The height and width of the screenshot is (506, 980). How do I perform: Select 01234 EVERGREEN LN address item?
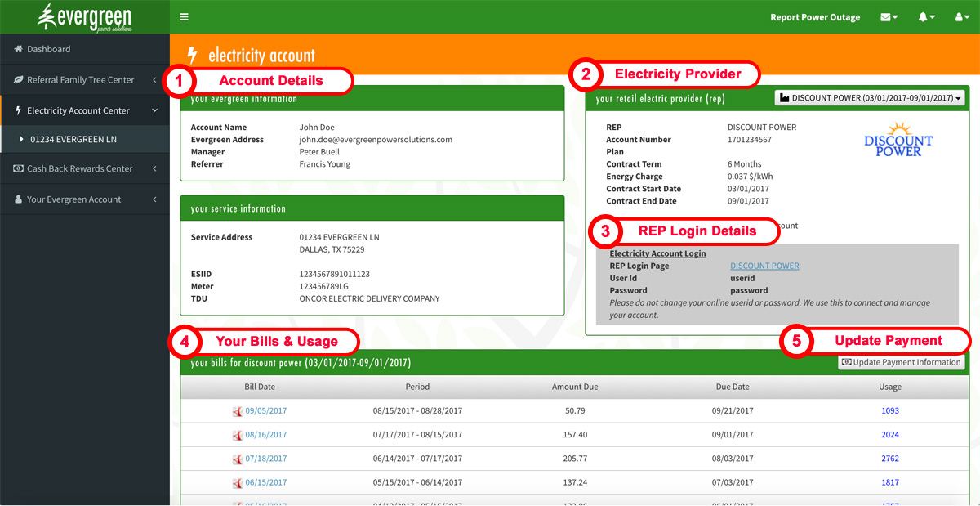(73, 139)
